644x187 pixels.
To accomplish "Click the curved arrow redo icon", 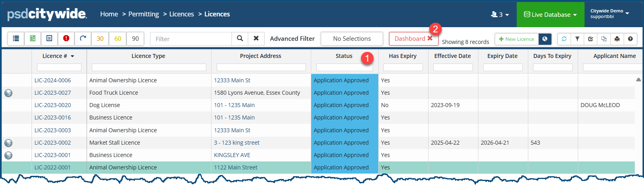I will coord(83,39).
